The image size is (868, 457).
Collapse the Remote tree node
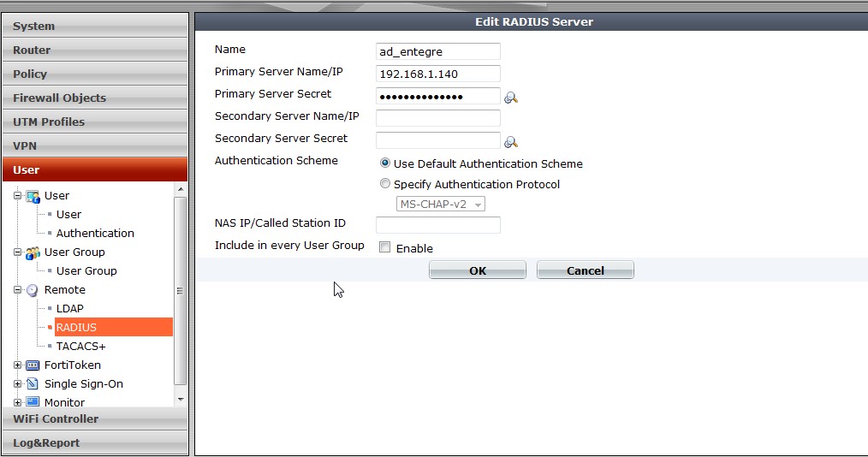18,290
